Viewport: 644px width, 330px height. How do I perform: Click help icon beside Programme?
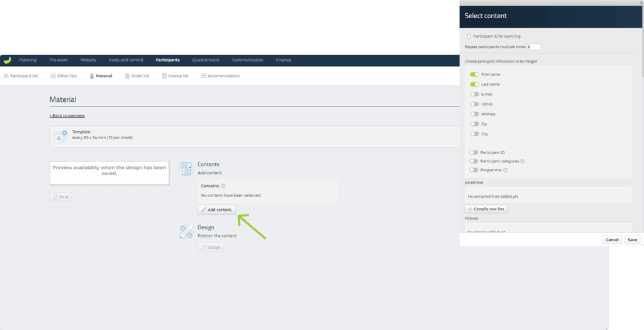(505, 170)
